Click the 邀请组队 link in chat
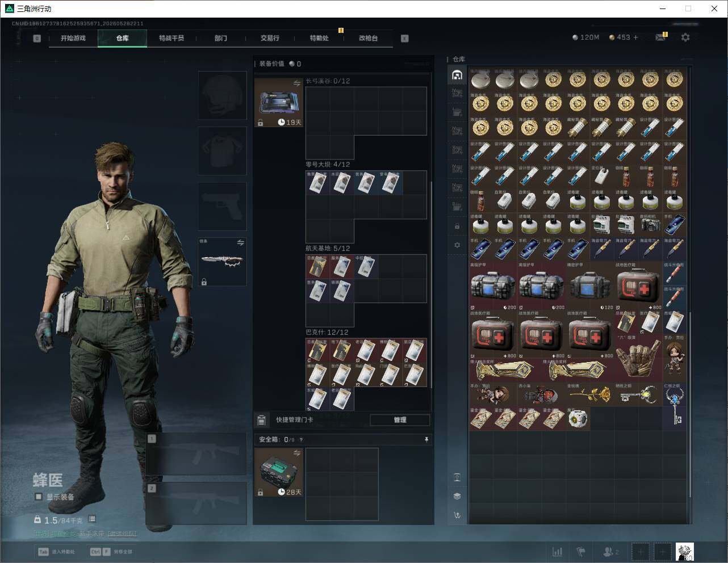Viewport: 728px width, 563px height. [122, 533]
